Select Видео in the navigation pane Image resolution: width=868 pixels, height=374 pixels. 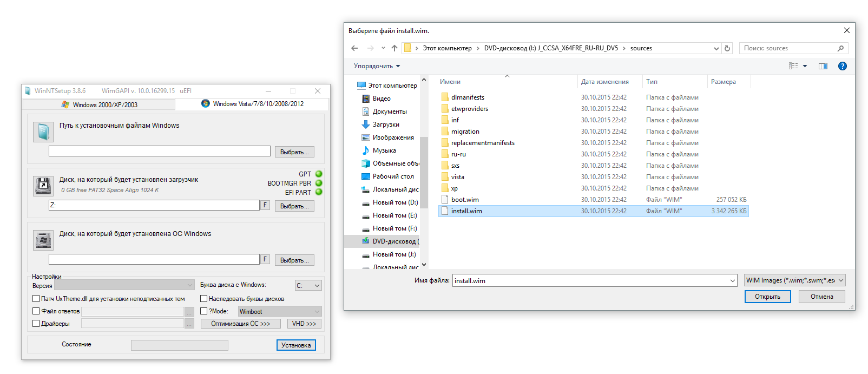(x=382, y=99)
